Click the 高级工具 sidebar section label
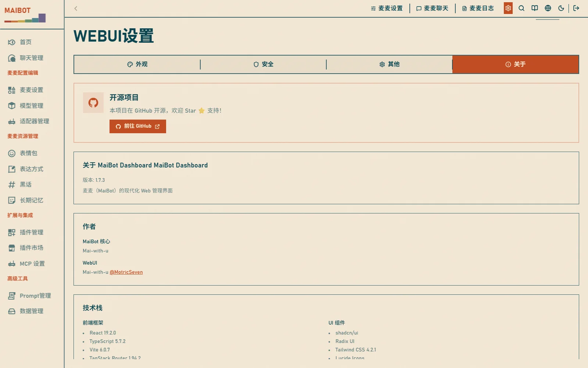The width and height of the screenshot is (588, 368). click(x=18, y=279)
